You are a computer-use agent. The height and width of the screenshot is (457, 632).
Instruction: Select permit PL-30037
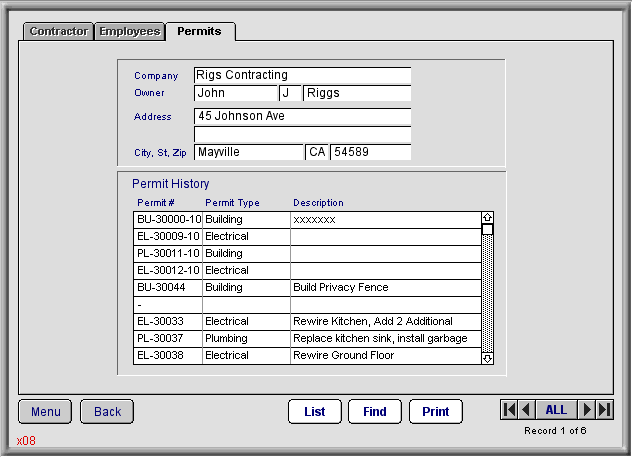coord(168,339)
